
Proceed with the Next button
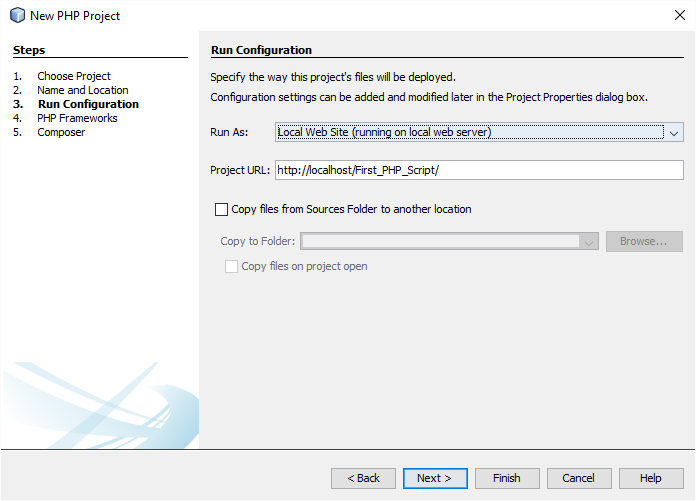click(x=435, y=478)
